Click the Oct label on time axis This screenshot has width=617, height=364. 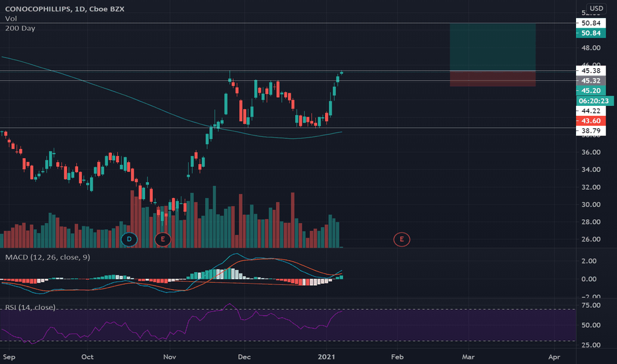coord(87,357)
